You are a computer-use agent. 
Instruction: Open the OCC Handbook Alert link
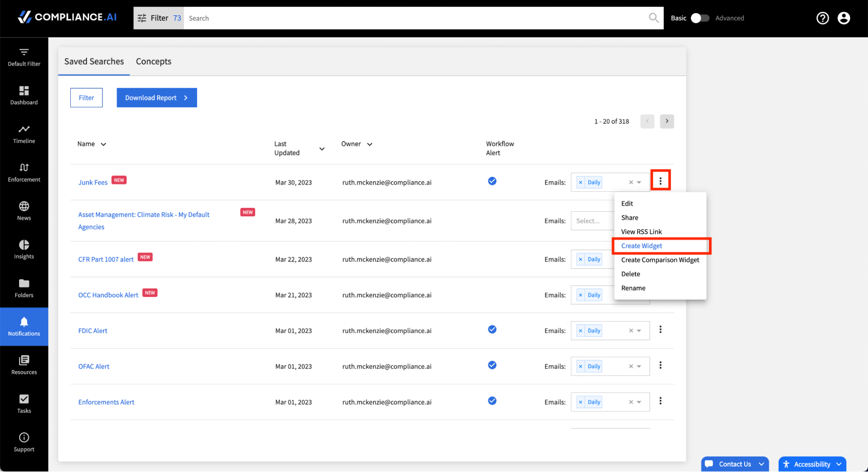(108, 295)
